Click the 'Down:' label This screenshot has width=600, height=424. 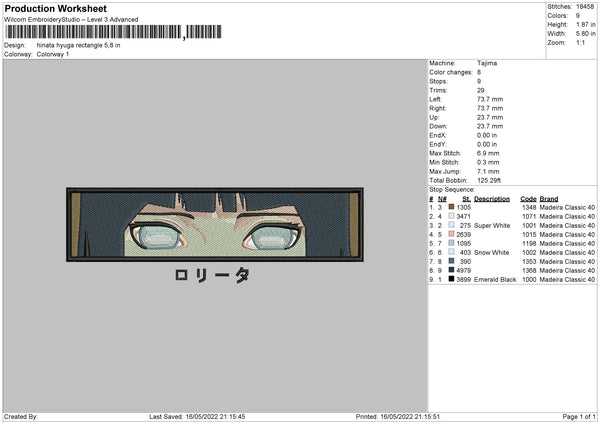tap(438, 126)
